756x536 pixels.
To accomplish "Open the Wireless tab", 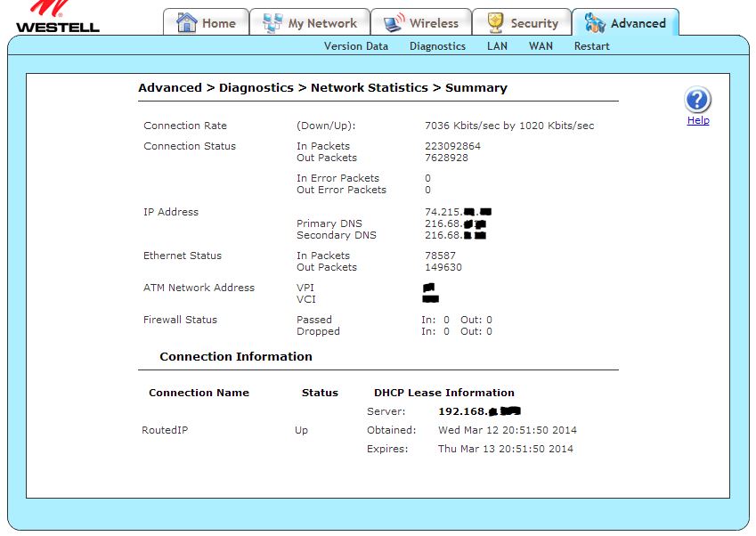I will (421, 22).
